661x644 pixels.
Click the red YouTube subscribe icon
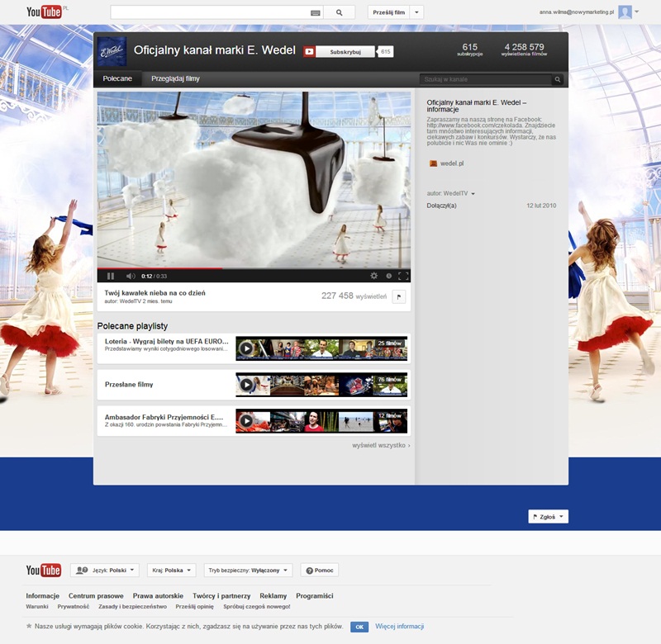pyautogui.click(x=309, y=52)
